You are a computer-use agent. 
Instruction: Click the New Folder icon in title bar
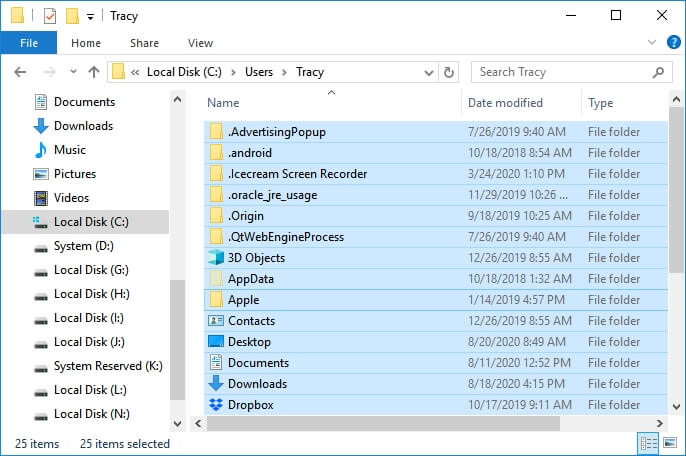[72, 16]
